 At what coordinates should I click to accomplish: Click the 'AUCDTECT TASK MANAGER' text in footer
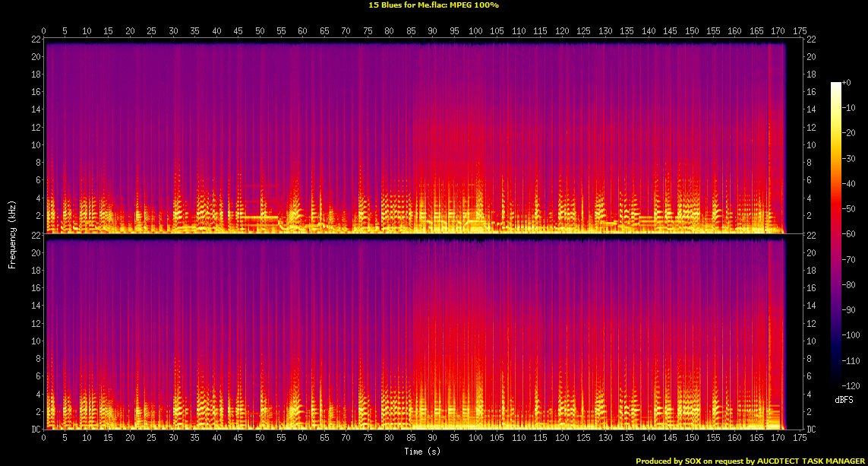pos(812,461)
